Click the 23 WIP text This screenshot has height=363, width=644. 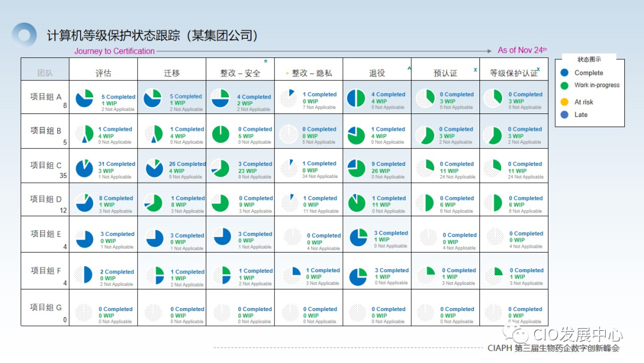pos(247,171)
